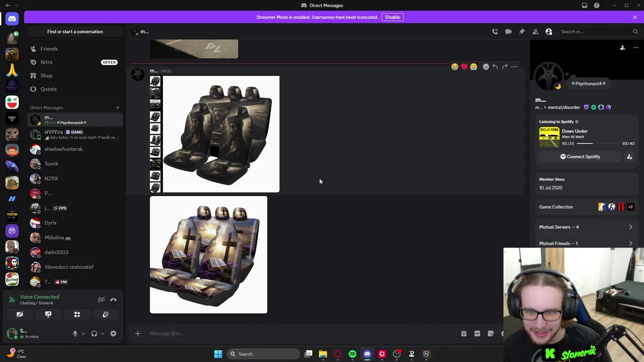Forward the message with arrow icon
644x362 pixels.
pyautogui.click(x=505, y=67)
